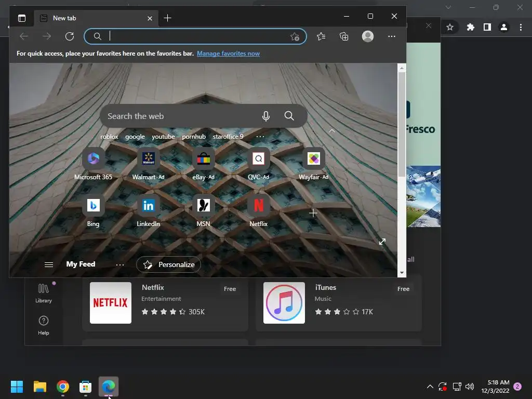Open Chrome extensions puzzle icon
532x399 pixels.
click(470, 27)
